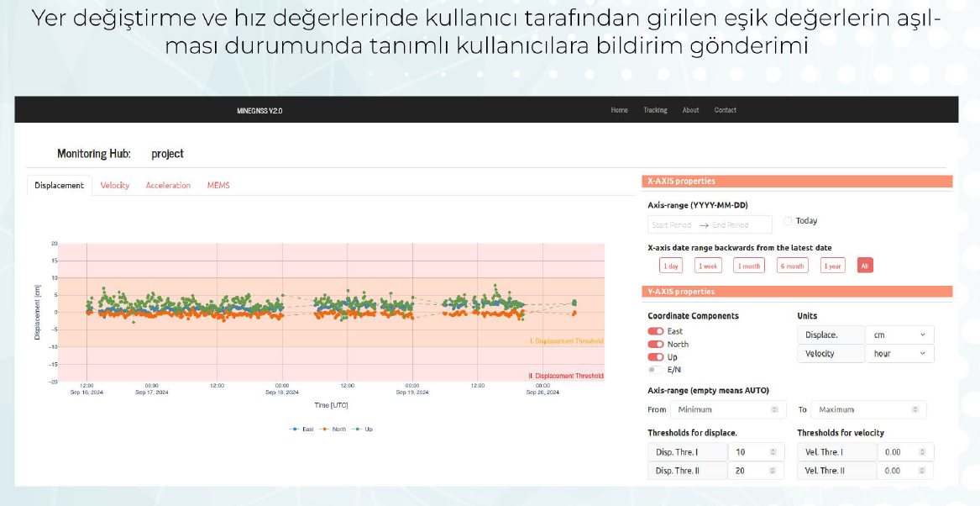Toggle the North series in chart legend
980x506 pixels.
coord(333,429)
